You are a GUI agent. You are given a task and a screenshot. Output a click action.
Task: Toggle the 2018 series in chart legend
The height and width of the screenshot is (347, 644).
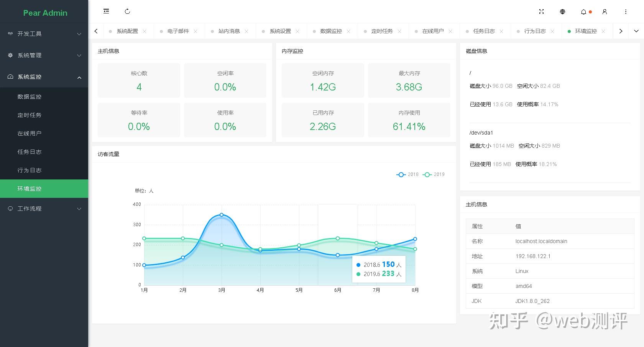coord(407,174)
